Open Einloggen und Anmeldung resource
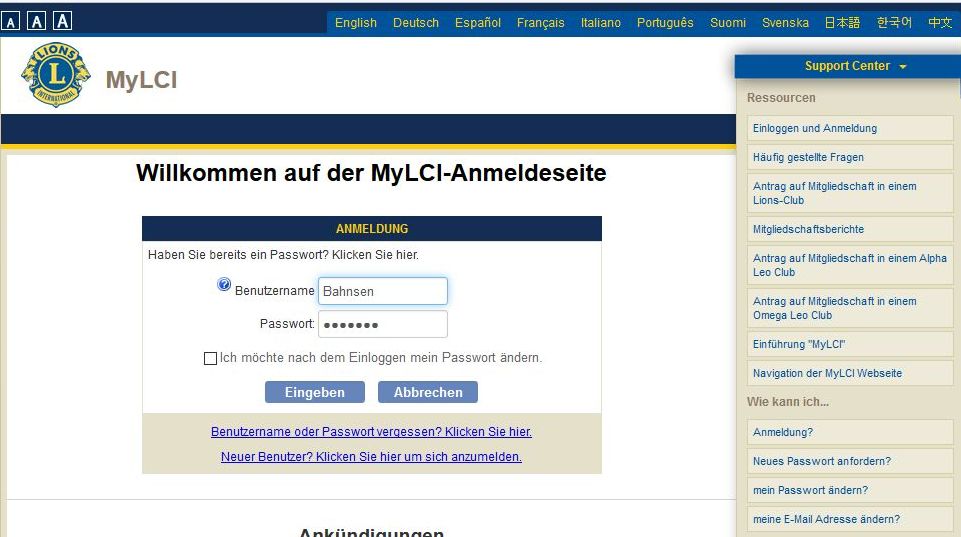 coord(850,128)
